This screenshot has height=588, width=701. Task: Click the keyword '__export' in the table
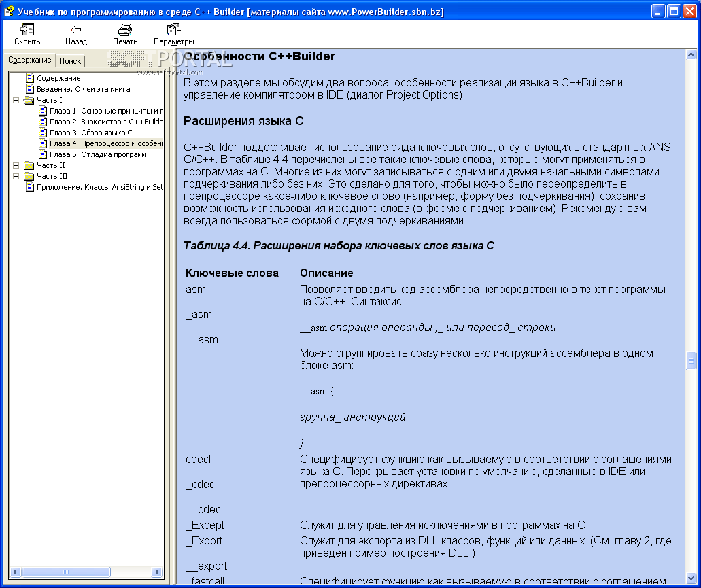point(207,566)
